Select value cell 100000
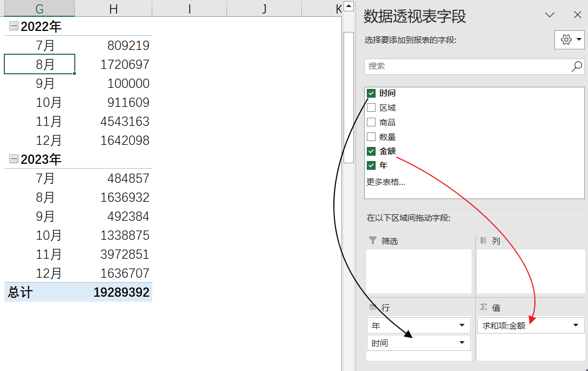Viewport: 588px width, 371px height. pos(114,84)
